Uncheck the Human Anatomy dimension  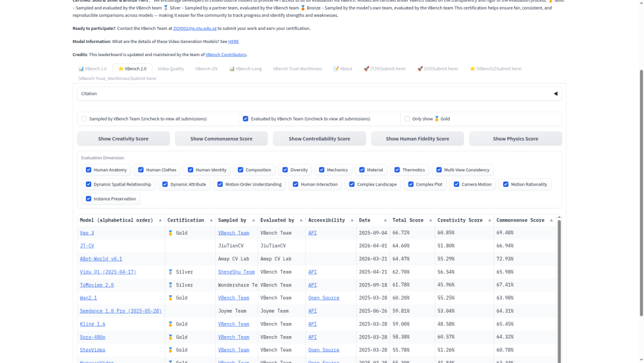pyautogui.click(x=88, y=170)
